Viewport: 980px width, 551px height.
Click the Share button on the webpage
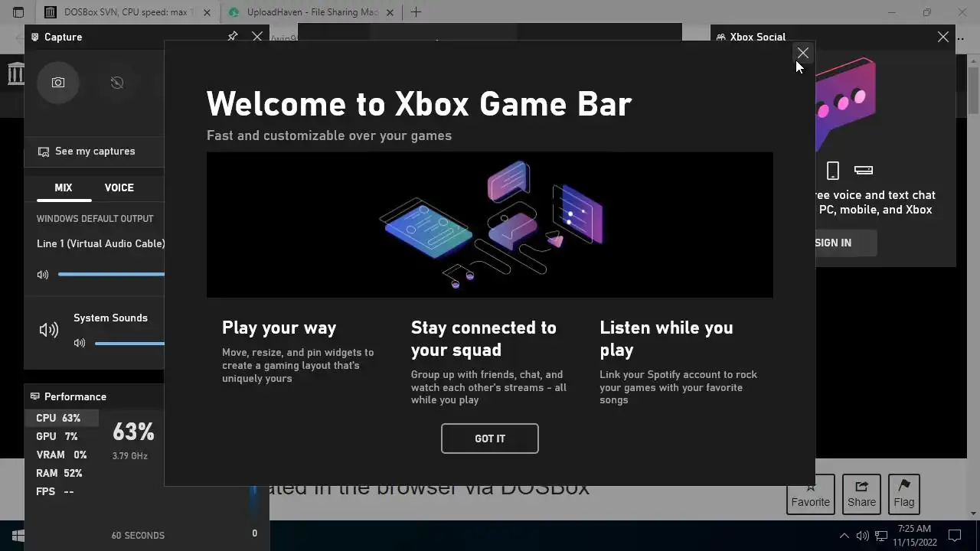pos(861,494)
